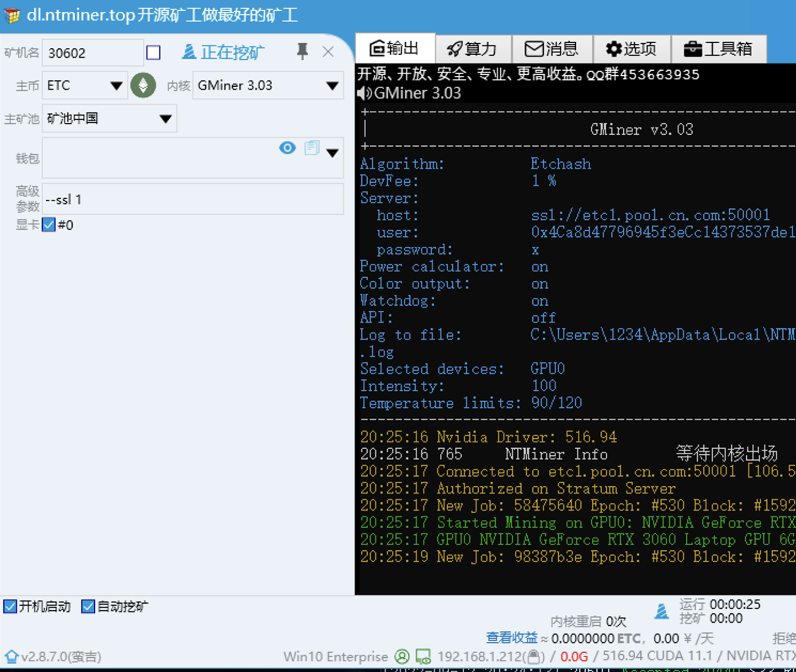Toggle the 自动挖矿 auto-mining checkbox

[88, 606]
